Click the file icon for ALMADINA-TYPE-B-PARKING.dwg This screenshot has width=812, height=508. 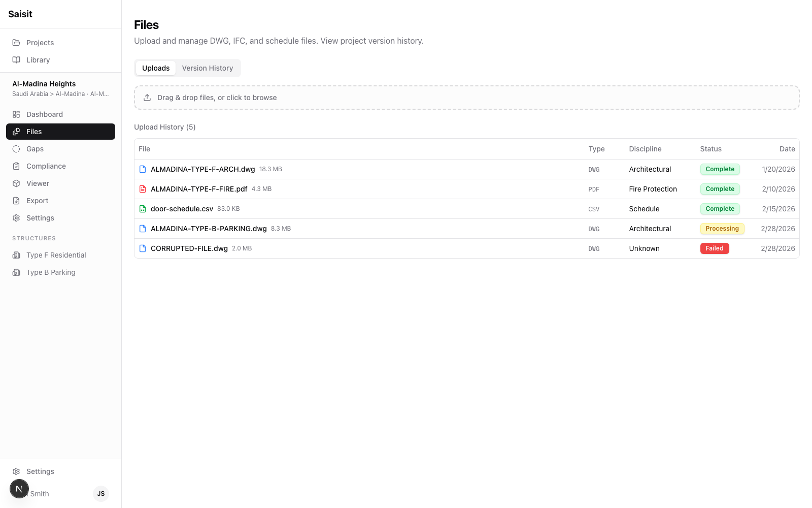(x=143, y=229)
